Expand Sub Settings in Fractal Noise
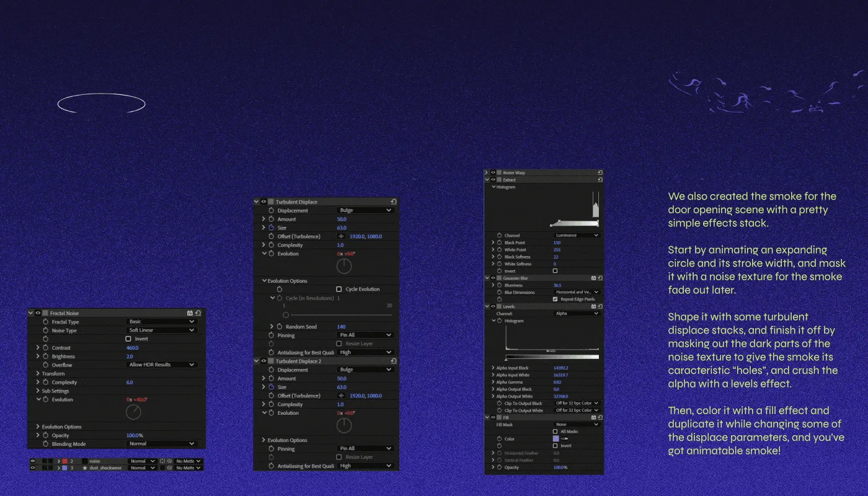 click(38, 391)
